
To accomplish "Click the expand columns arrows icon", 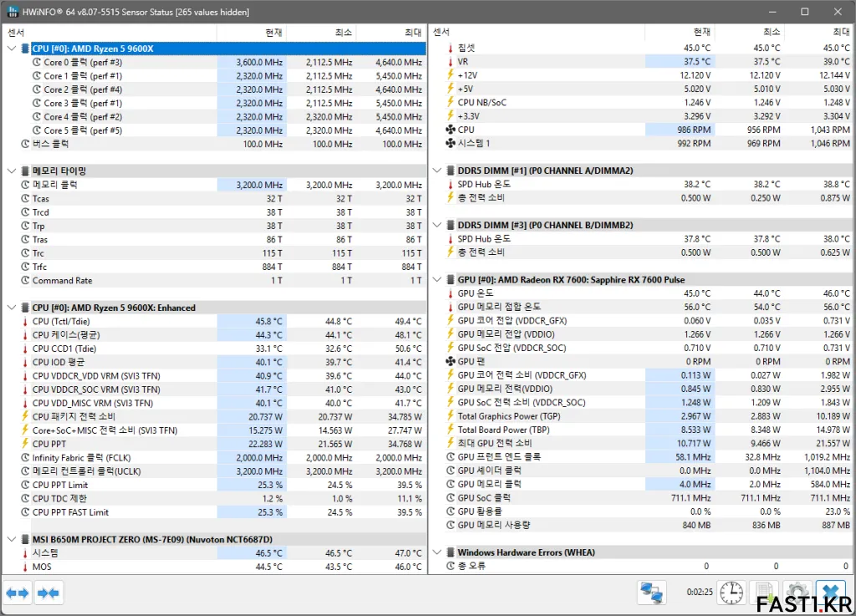I will (x=18, y=593).
